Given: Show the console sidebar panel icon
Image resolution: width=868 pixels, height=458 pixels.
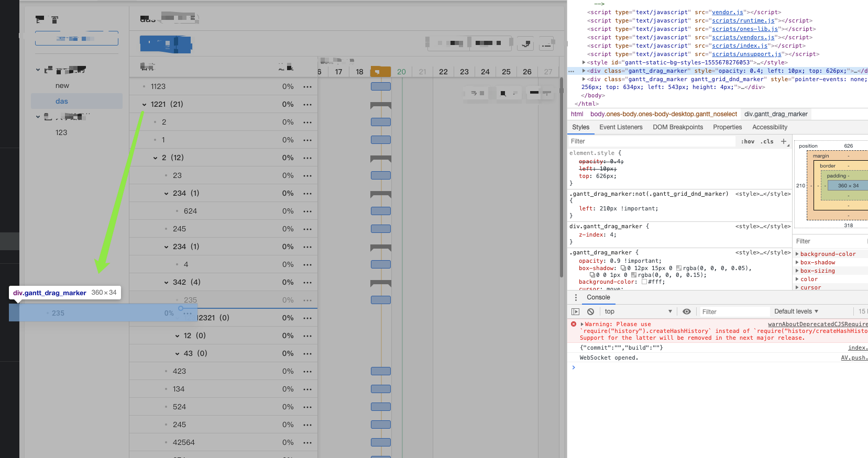Looking at the screenshot, I should (x=575, y=311).
